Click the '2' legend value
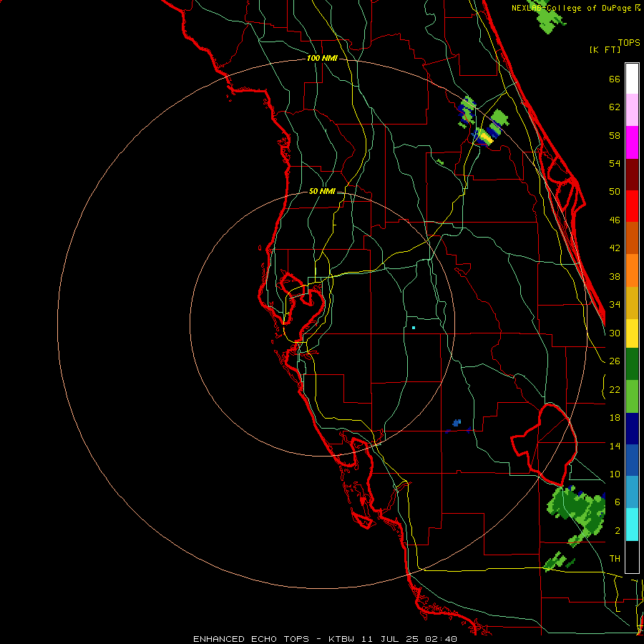This screenshot has height=644, width=644. 618,531
